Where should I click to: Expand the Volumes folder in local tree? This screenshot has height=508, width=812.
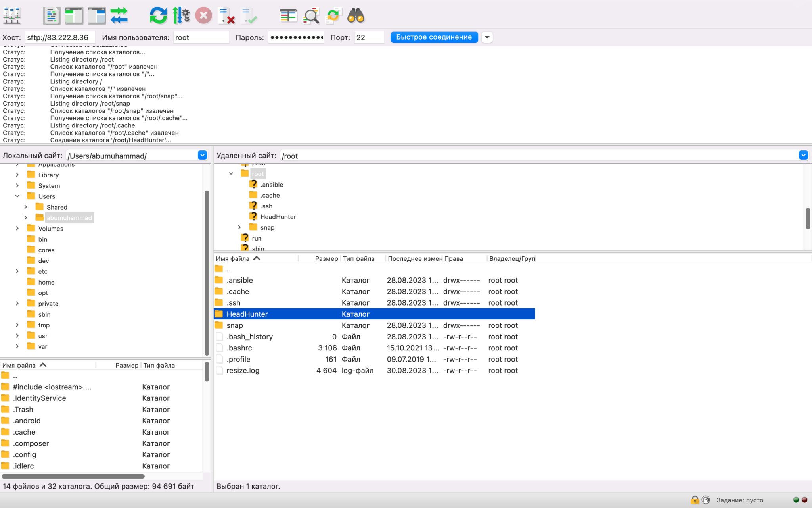click(x=17, y=228)
